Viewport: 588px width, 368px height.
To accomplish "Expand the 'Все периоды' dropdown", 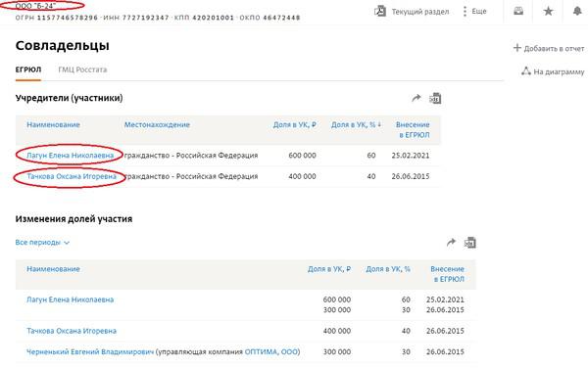I will 42,243.
